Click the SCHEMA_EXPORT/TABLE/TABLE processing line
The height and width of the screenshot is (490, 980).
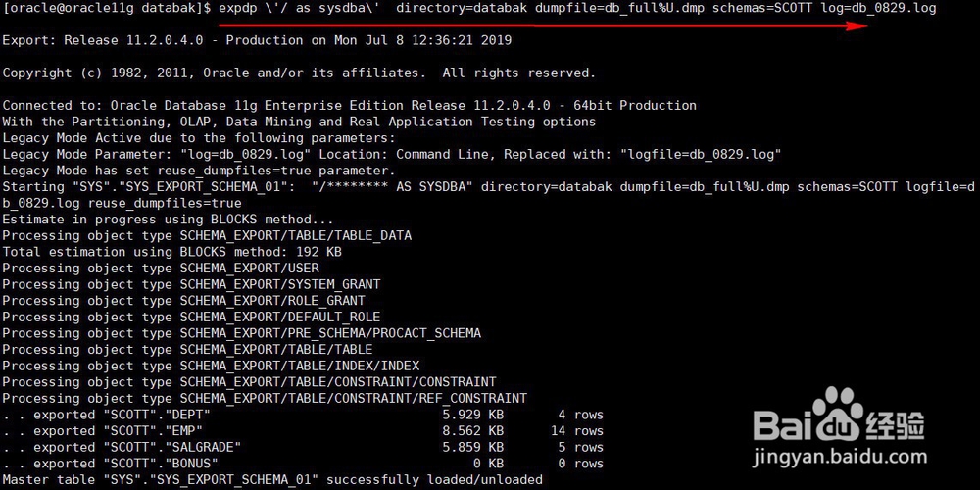coord(187,350)
